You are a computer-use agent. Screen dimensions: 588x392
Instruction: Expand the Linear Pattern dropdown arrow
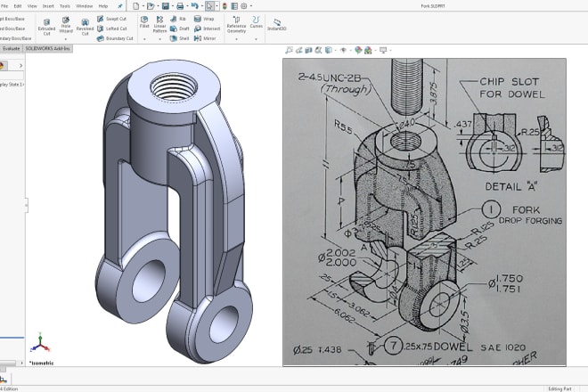pos(159,39)
